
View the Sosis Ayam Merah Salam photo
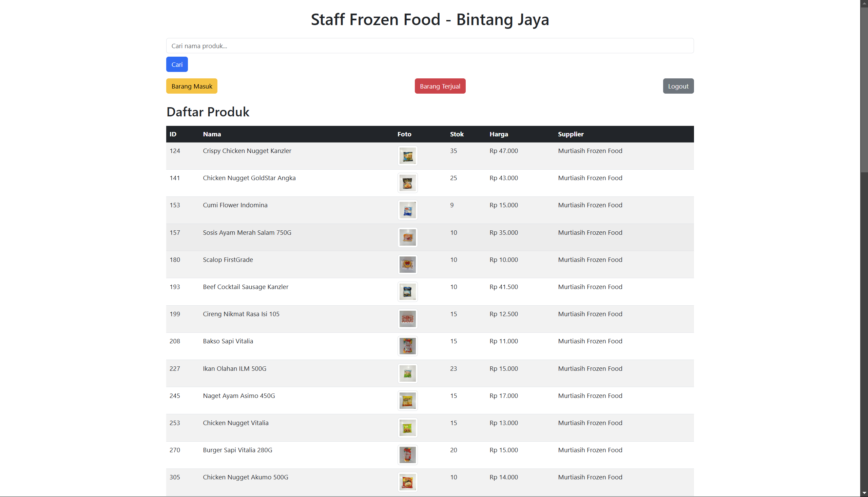[x=407, y=237]
